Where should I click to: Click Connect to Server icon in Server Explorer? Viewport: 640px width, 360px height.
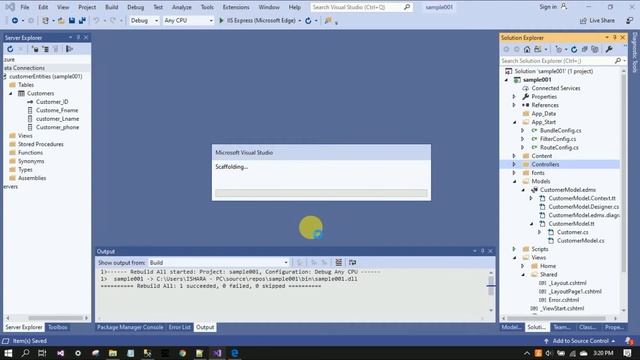tap(46, 49)
